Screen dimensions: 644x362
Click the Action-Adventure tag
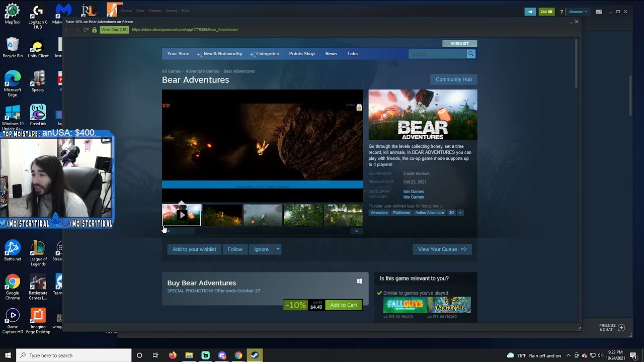click(430, 213)
